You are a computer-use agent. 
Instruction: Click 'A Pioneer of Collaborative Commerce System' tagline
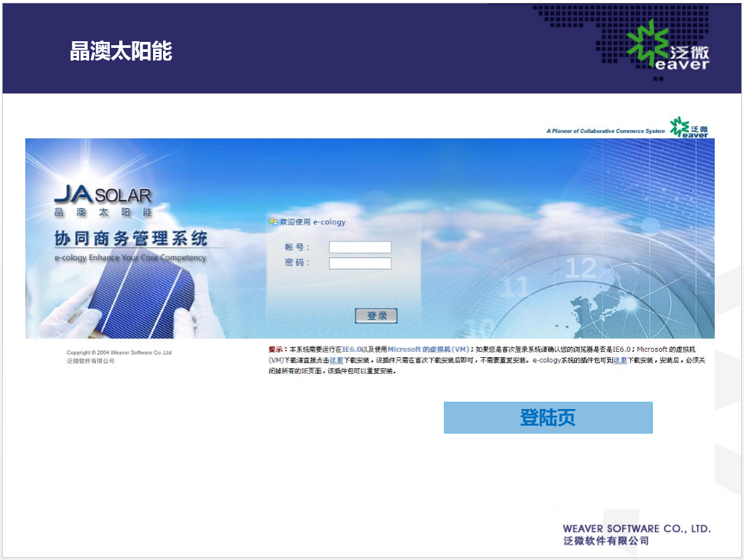606,131
